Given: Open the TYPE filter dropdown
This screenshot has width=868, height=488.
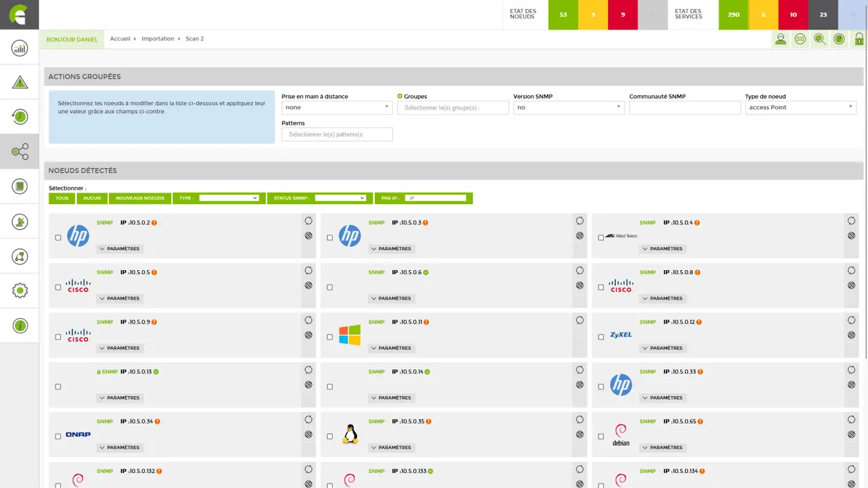Looking at the screenshot, I should tap(228, 198).
